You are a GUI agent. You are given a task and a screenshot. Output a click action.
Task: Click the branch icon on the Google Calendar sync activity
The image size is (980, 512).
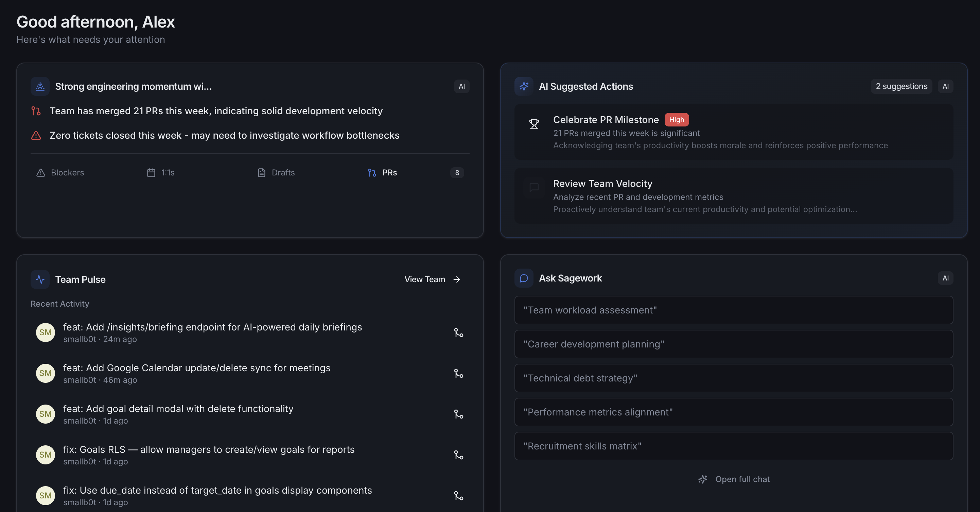pos(458,373)
